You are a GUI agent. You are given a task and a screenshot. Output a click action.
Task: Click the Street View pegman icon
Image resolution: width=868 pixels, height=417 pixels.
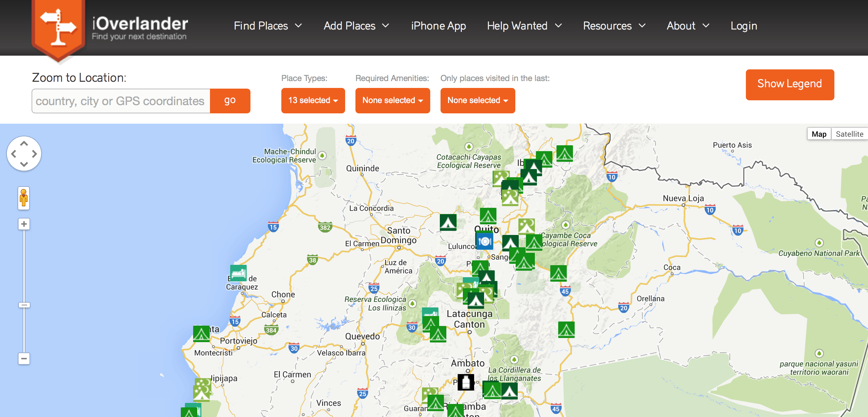24,198
